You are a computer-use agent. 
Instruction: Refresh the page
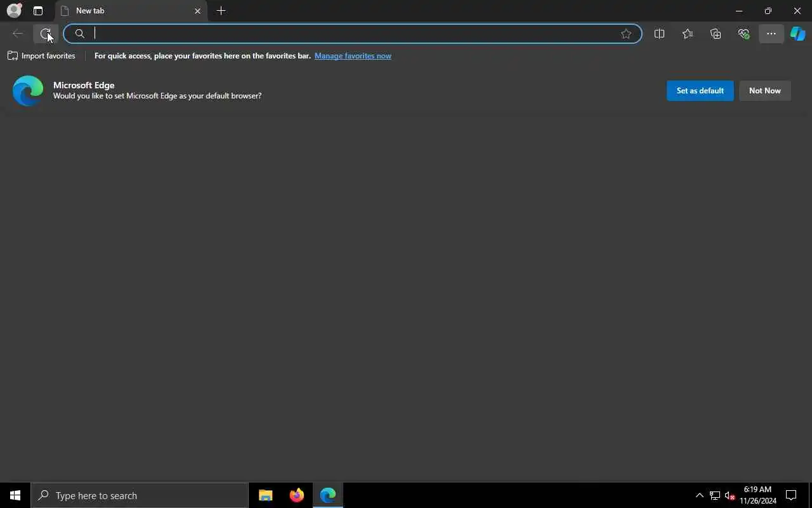(46, 34)
